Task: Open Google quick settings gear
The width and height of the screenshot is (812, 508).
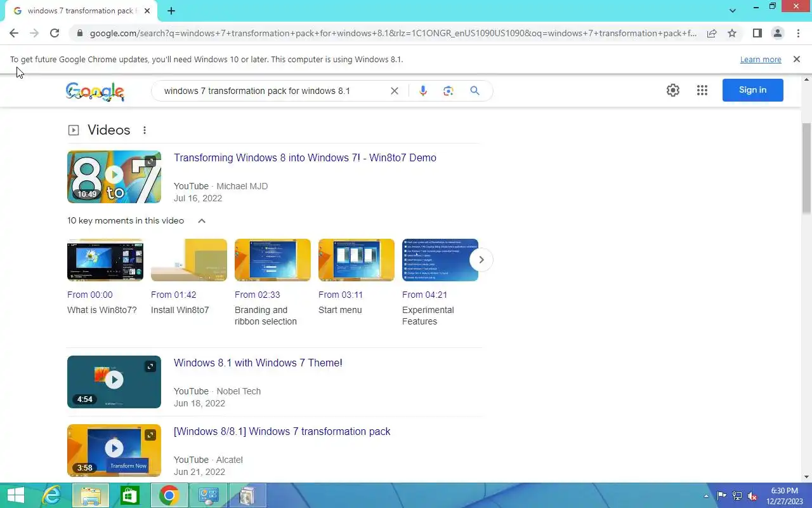Action: [x=673, y=90]
